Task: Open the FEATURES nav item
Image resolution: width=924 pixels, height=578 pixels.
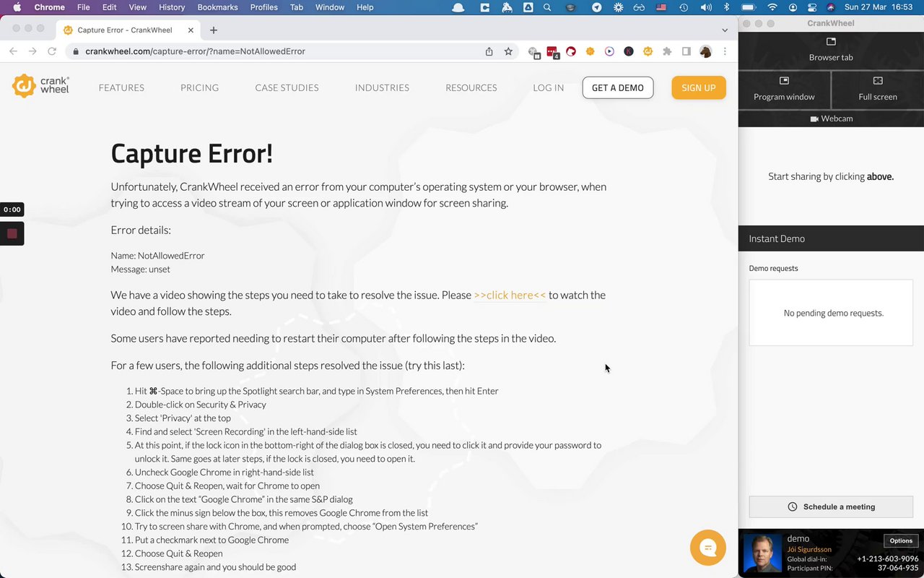Action: [121, 87]
